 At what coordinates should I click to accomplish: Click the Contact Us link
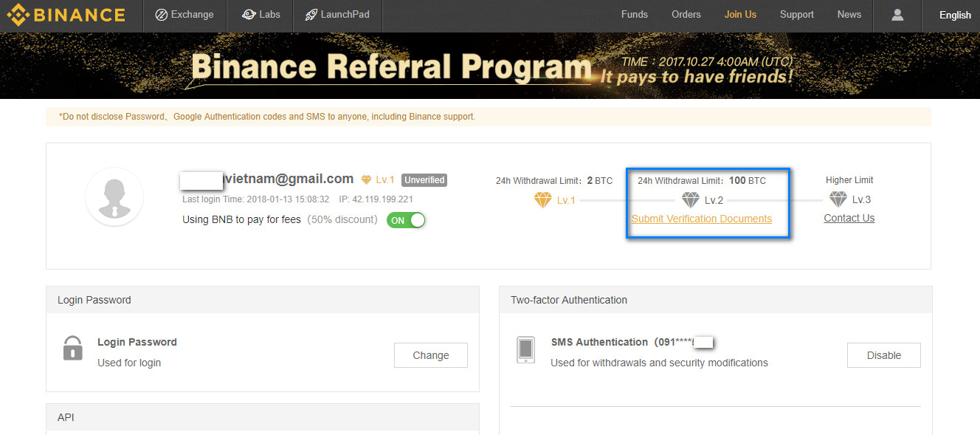click(849, 219)
